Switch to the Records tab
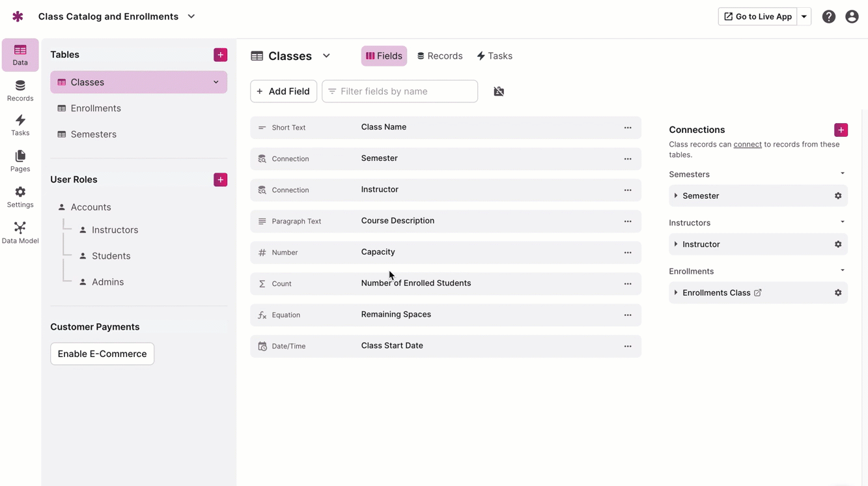 (x=440, y=56)
